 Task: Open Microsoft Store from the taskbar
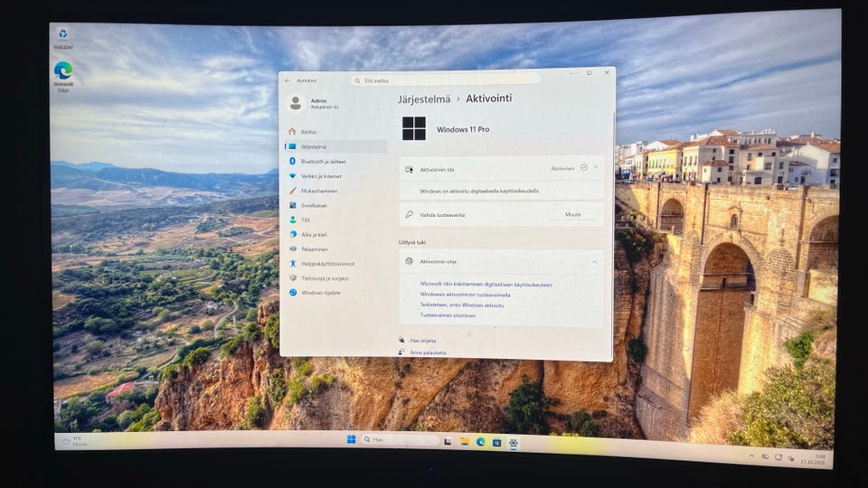coord(497,443)
